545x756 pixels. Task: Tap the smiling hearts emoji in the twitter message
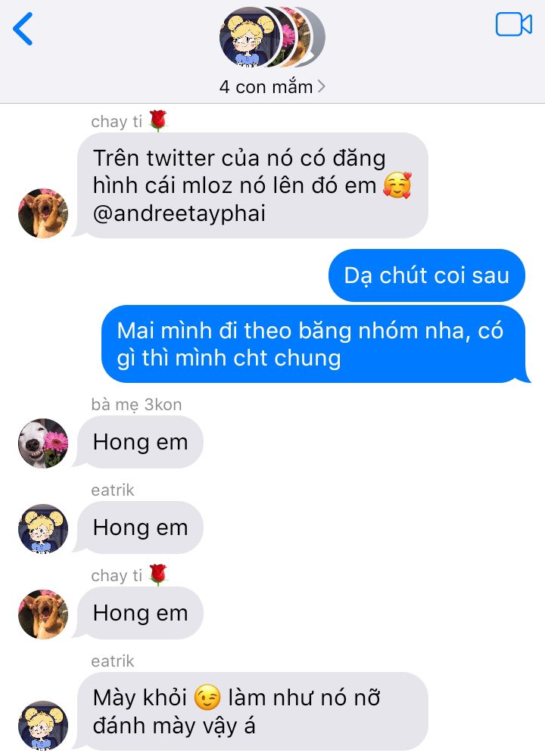coord(398,185)
